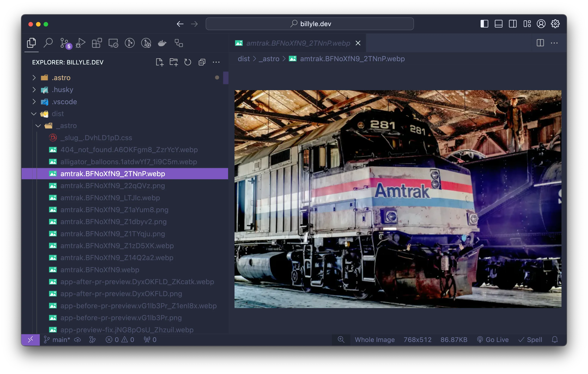Image resolution: width=588 pixels, height=374 pixels.
Task: Click Go Live in status bar
Action: pyautogui.click(x=493, y=339)
